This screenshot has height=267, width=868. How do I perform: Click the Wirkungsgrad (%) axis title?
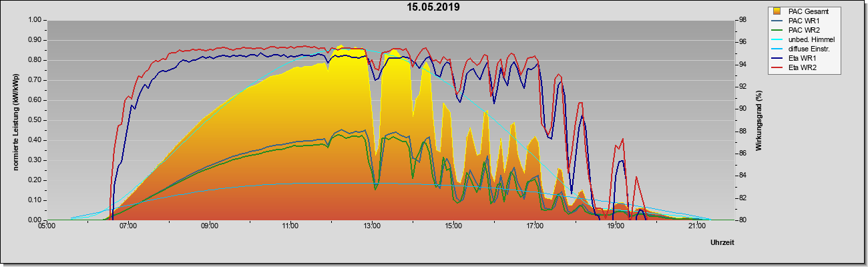[x=759, y=119]
